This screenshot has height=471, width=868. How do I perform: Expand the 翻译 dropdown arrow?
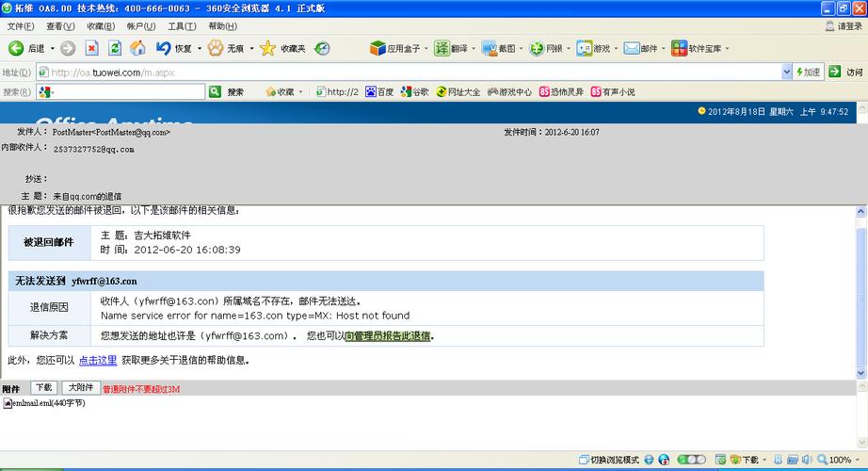(474, 49)
